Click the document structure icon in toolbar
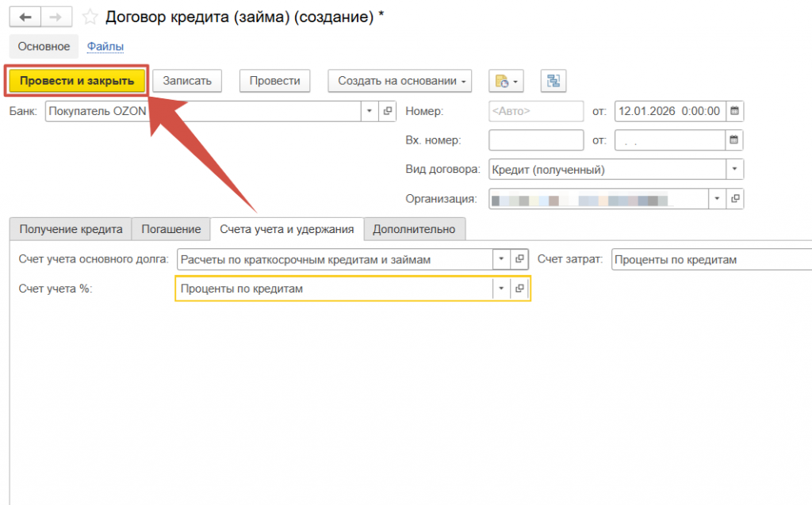 click(553, 81)
